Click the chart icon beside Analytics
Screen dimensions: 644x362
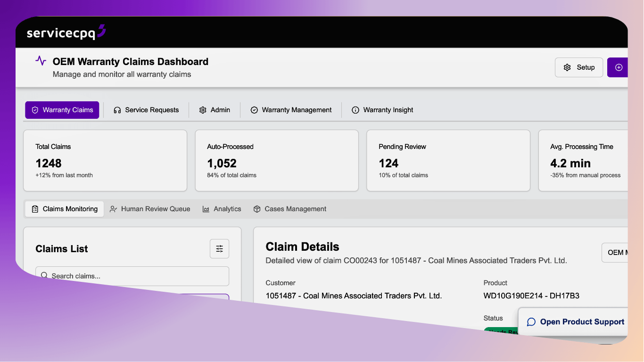(x=206, y=209)
